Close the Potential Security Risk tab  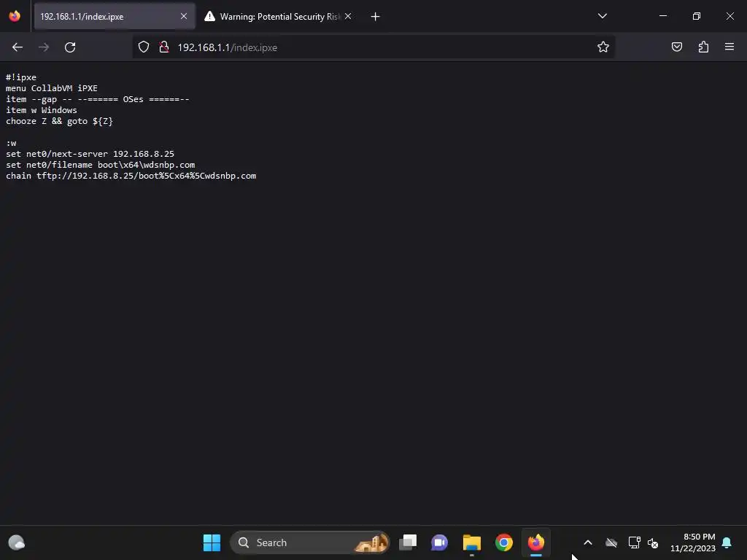(x=348, y=17)
